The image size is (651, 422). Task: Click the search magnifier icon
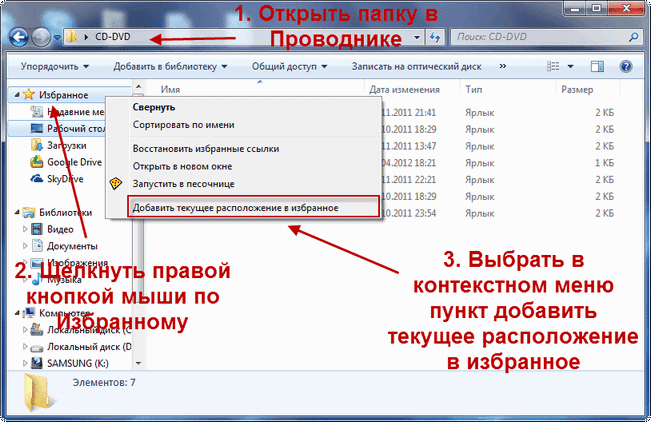[x=633, y=37]
